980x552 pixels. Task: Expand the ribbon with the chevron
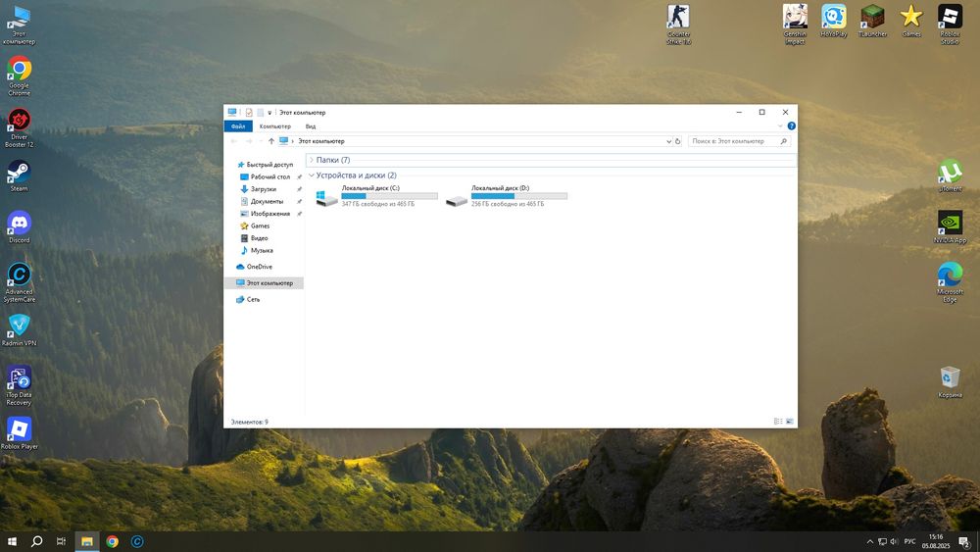[781, 126]
